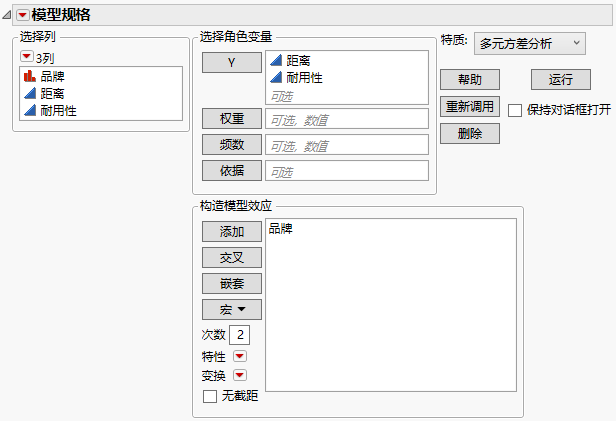
Task: Open the red triangle menu next to 3列
Action: pos(26,57)
